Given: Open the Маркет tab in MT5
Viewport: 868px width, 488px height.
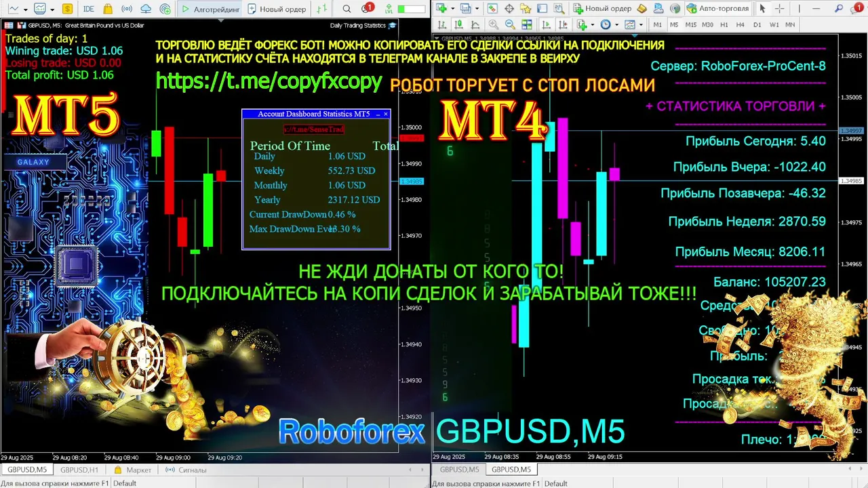Looking at the screenshot, I should click(132, 470).
